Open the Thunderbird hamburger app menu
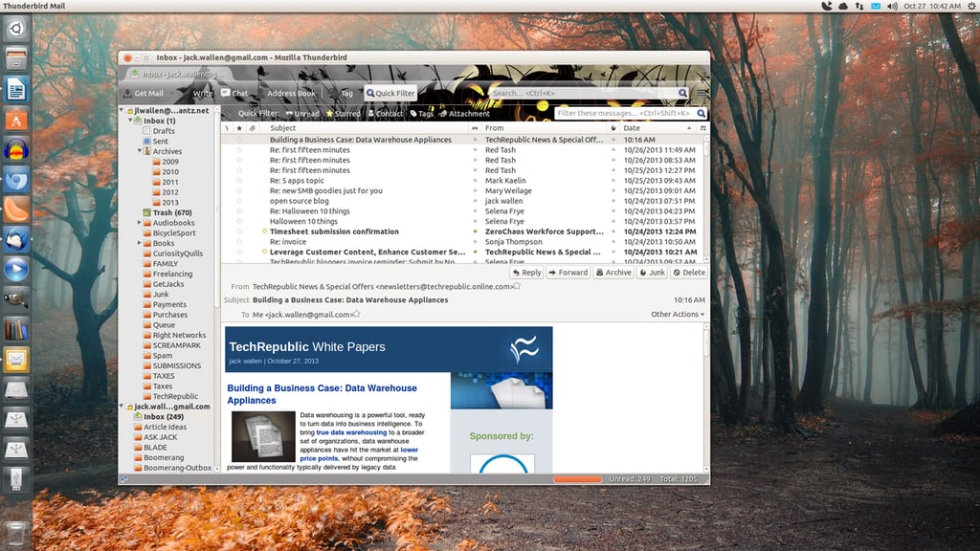980x551 pixels. coord(702,93)
